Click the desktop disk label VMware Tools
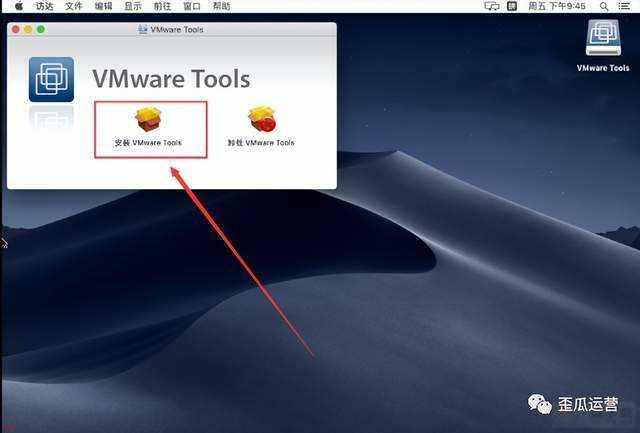The height and width of the screenshot is (433, 640). tap(603, 68)
